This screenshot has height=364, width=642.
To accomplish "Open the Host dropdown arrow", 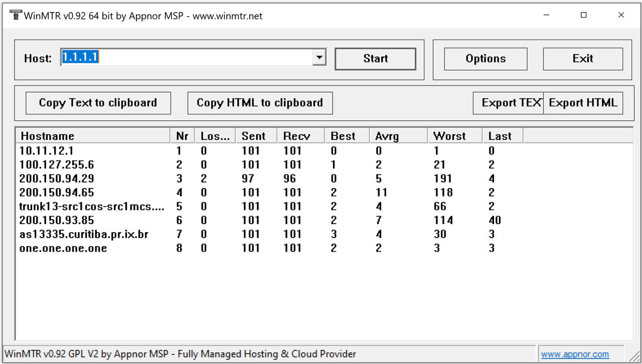I will [x=319, y=58].
